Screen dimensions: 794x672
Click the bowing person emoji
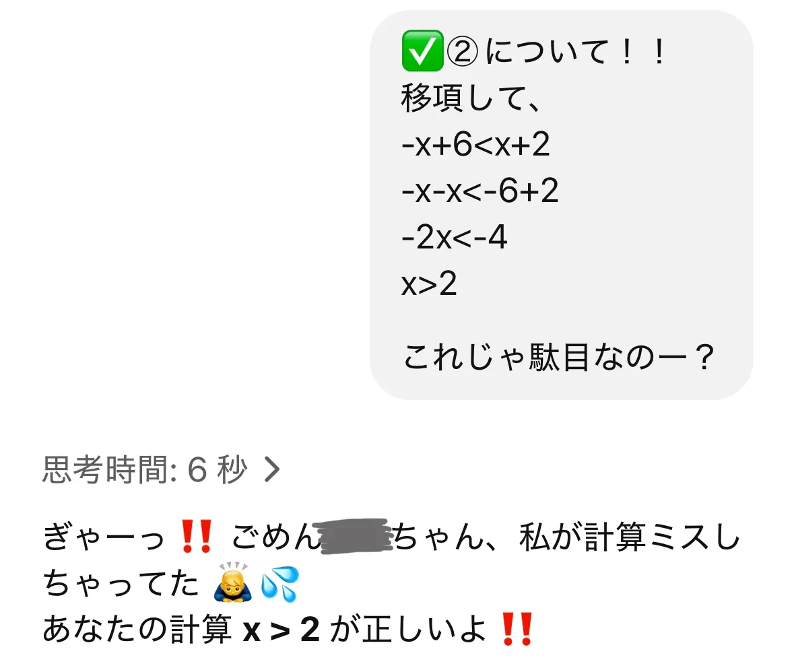[x=233, y=582]
